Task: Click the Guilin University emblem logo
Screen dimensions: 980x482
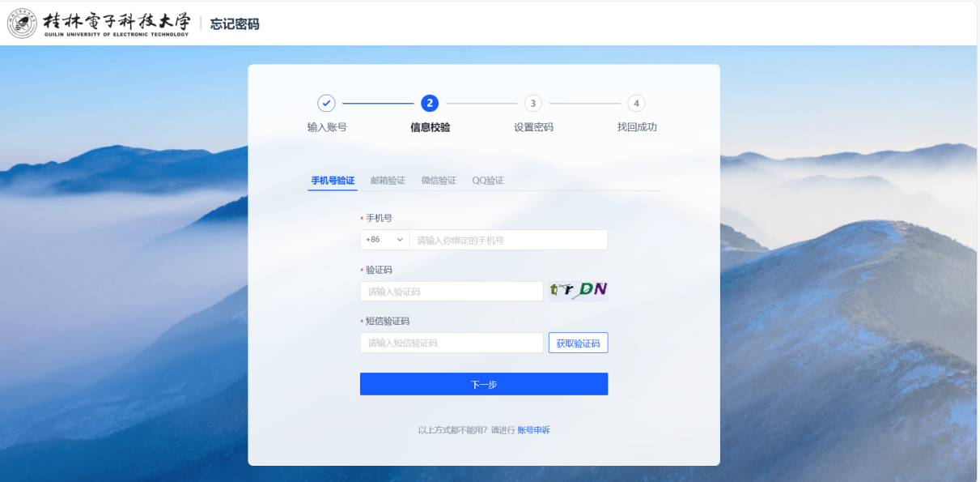Action: 22,23
